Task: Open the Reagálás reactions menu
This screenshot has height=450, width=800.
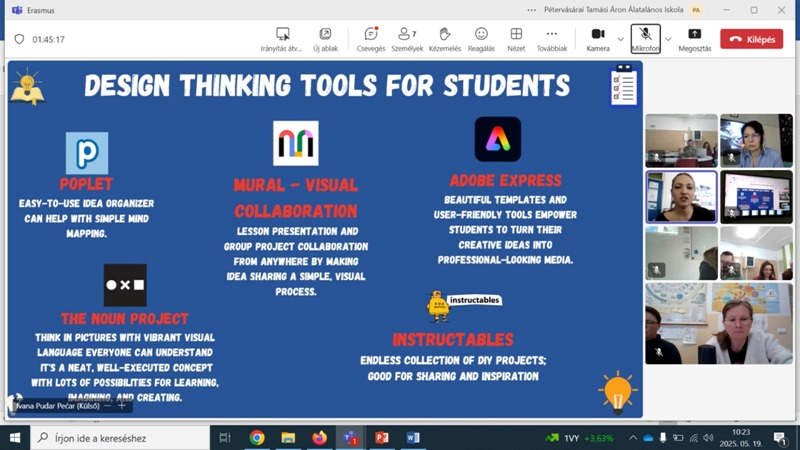Action: (x=481, y=39)
